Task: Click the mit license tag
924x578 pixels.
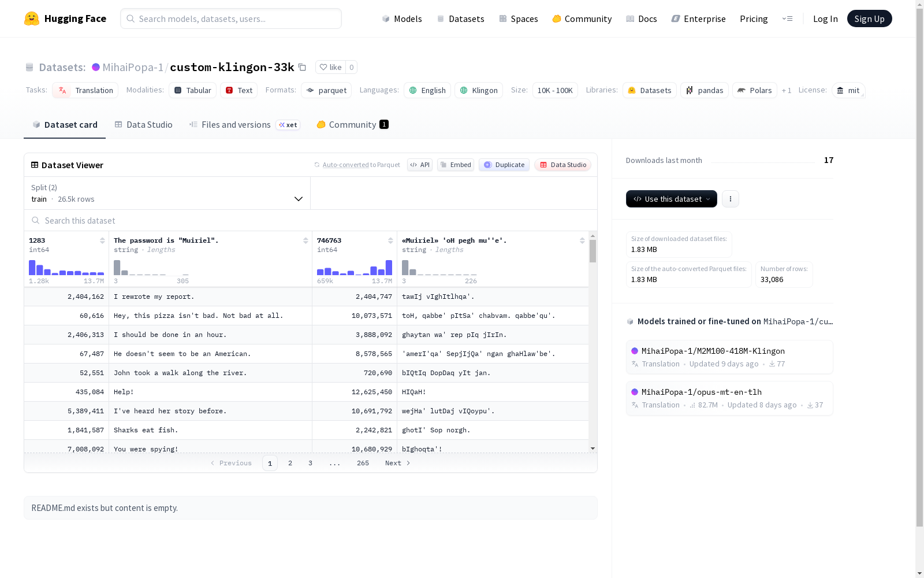Action: [848, 90]
